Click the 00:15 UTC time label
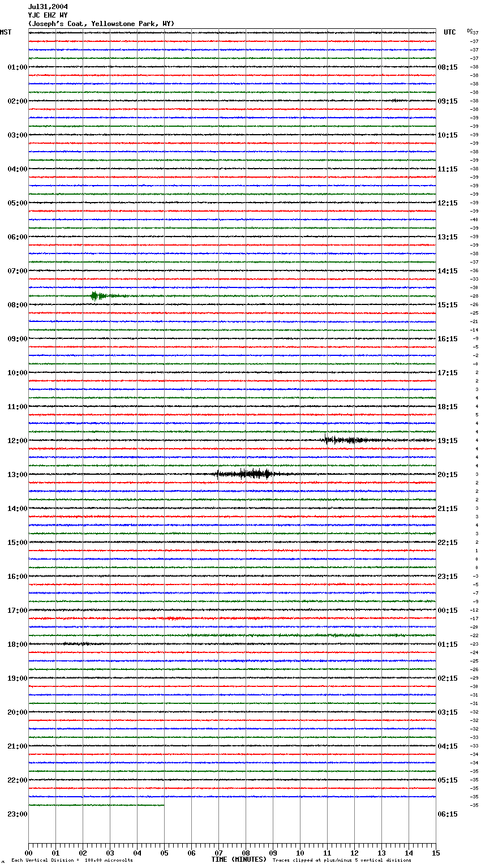Screen dimensions: 481x868 click(x=448, y=611)
